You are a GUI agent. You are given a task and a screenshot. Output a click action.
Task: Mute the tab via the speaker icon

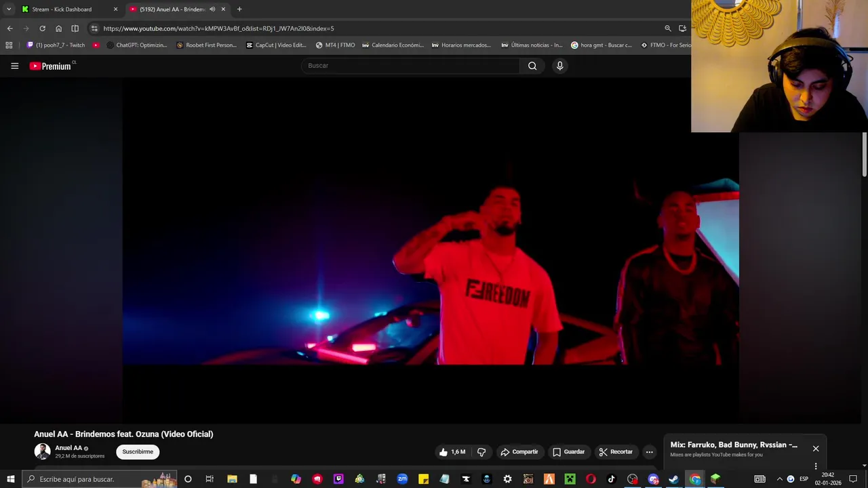click(x=212, y=9)
